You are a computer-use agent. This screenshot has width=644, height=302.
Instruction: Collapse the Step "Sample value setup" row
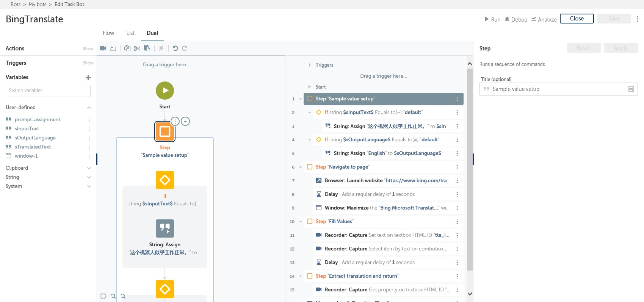tap(301, 99)
